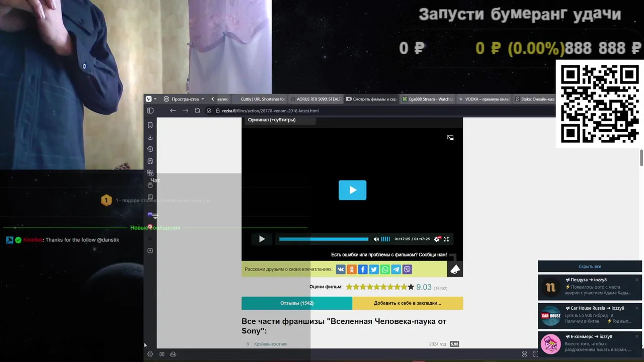The width and height of the screenshot is (644, 362).
Task: Expand the Пространства workspaces dropdown
Action: coord(184,99)
